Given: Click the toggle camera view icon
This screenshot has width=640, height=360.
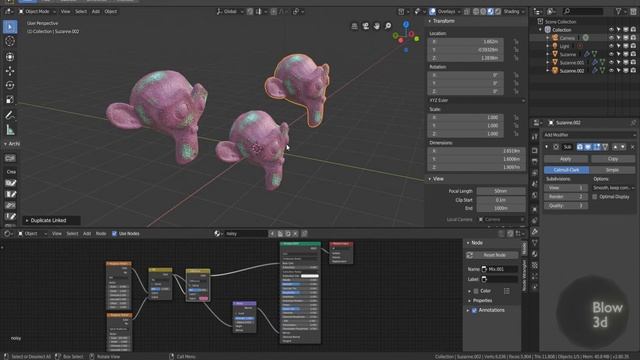Looking at the screenshot, I should (x=366, y=26).
